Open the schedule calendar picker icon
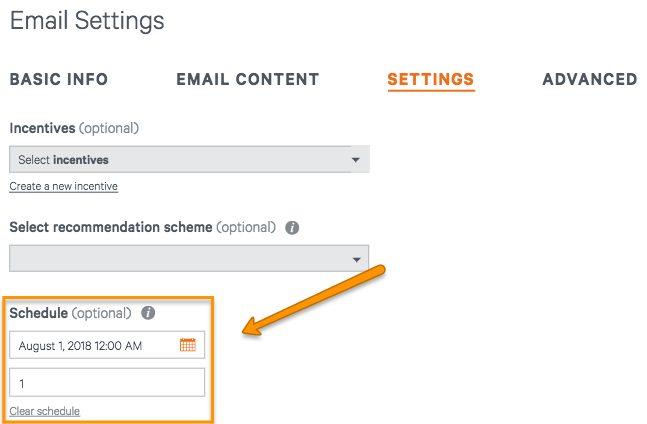This screenshot has width=647, height=424. coord(188,345)
